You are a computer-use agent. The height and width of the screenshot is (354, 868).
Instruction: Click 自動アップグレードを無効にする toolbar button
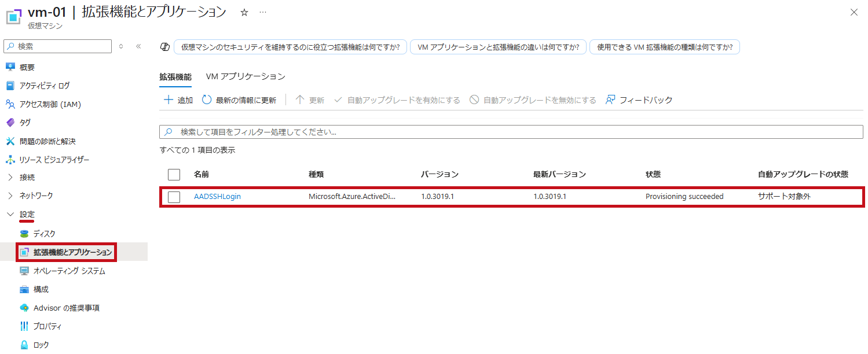tap(533, 100)
